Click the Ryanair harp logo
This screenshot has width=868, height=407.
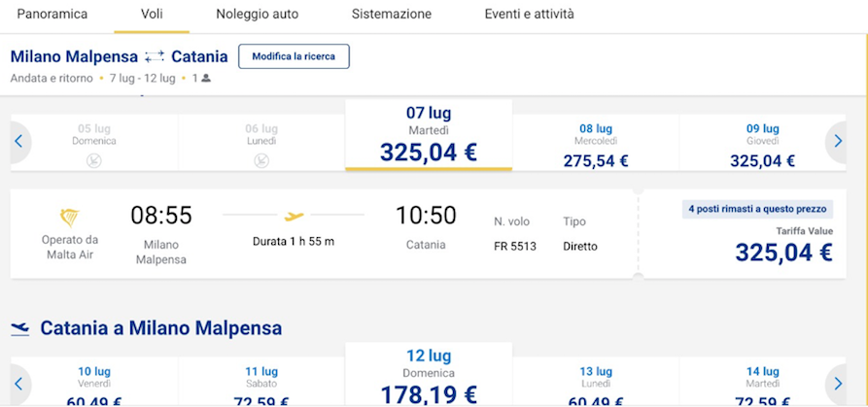click(70, 218)
